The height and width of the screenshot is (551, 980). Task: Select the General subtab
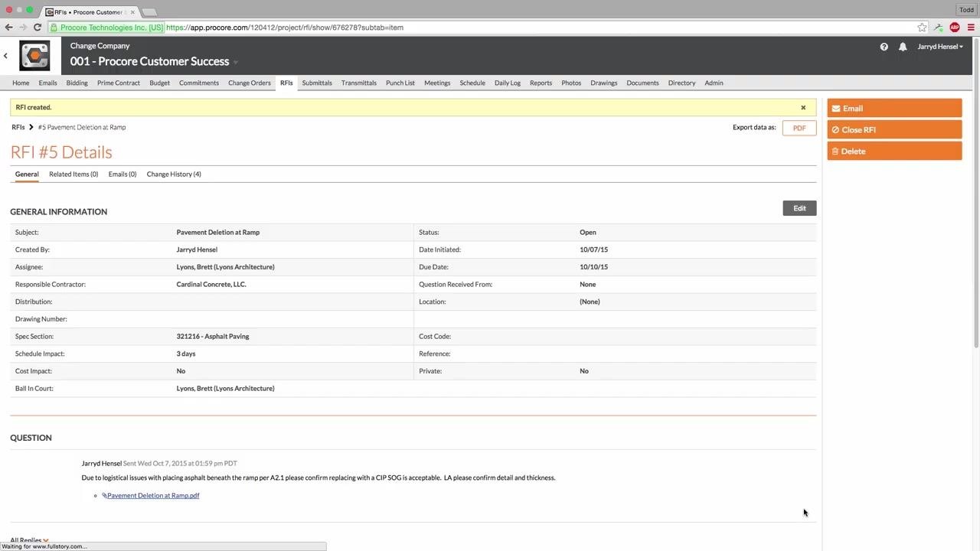(27, 174)
